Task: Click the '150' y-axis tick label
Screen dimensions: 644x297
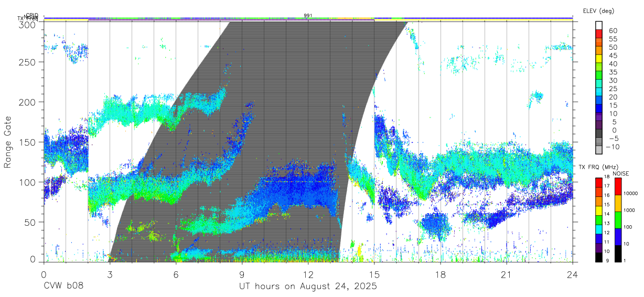Action: tap(27, 142)
